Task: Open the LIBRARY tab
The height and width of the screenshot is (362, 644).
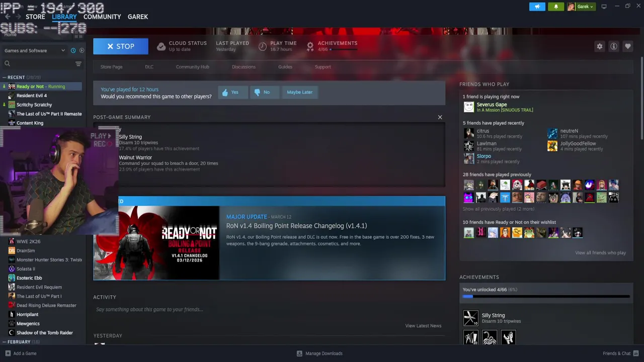Action: click(x=64, y=17)
